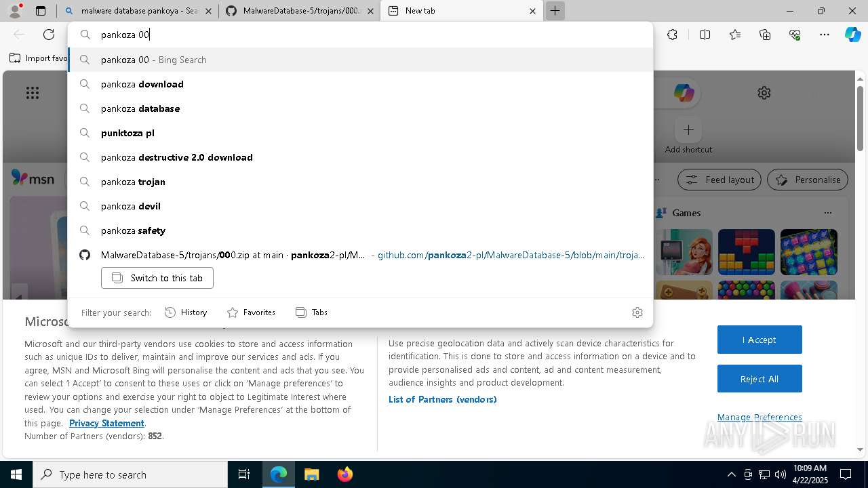868x488 pixels.
Task: Select 'pankoza download' suggestion
Action: [x=361, y=84]
